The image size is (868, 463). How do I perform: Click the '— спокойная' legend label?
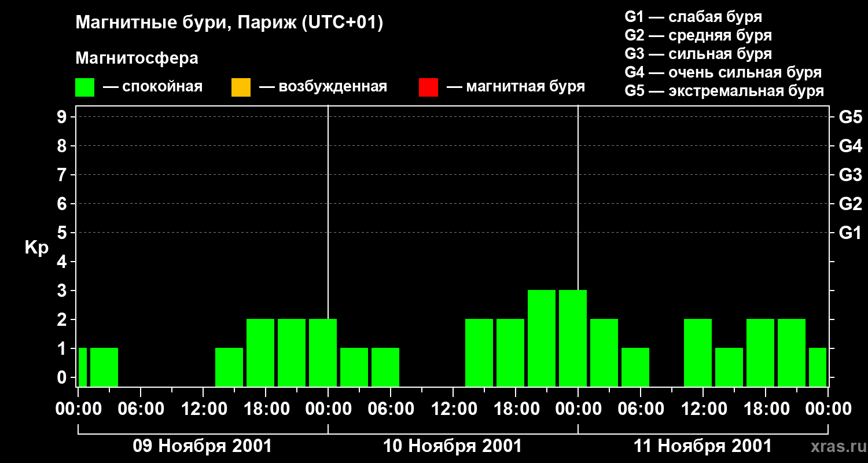coord(153,87)
